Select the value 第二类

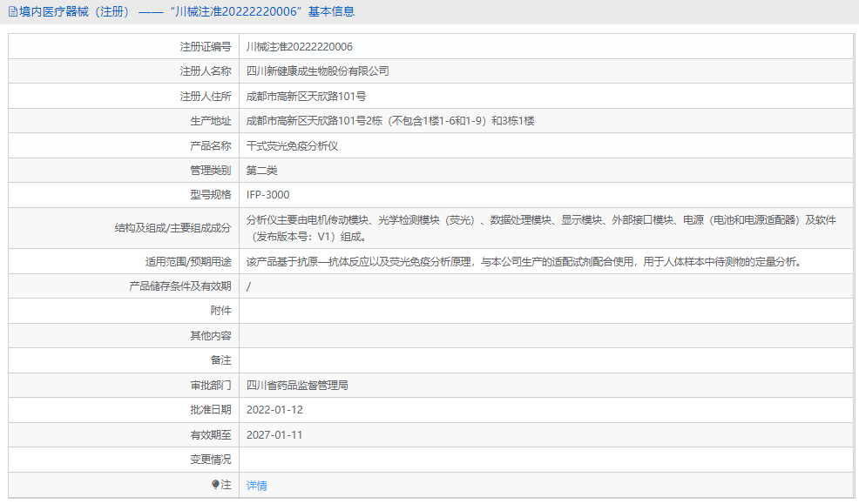click(262, 171)
